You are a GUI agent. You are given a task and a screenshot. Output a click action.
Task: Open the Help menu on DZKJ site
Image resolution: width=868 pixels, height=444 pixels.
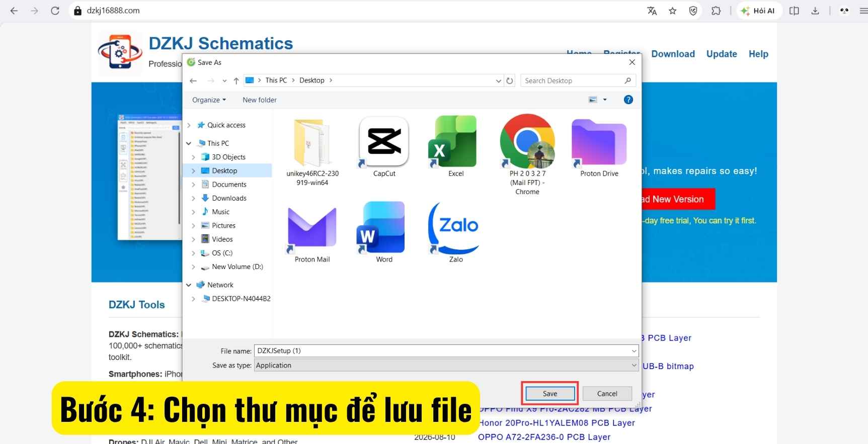[758, 54]
